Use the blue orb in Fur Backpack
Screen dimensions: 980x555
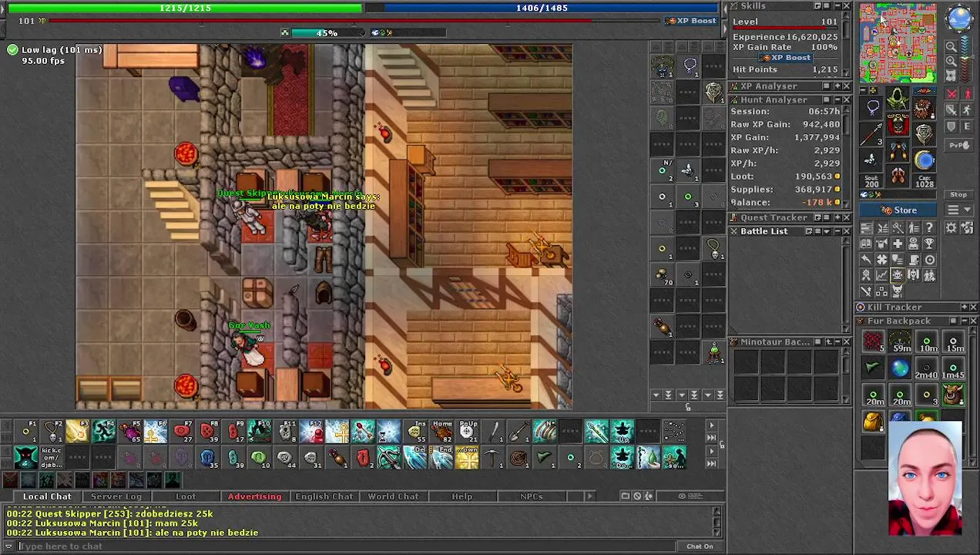coord(900,368)
